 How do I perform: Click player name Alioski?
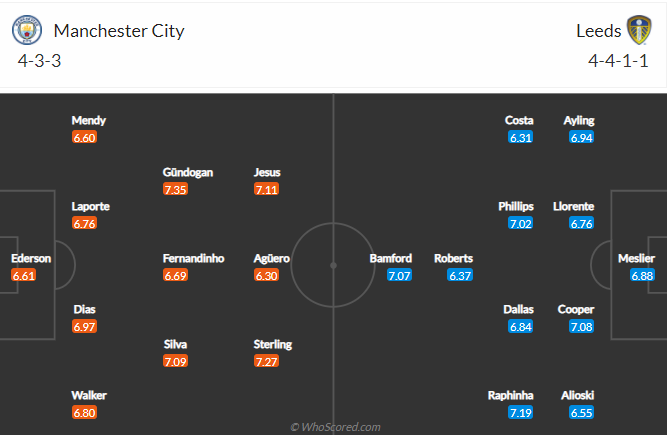[x=579, y=395]
